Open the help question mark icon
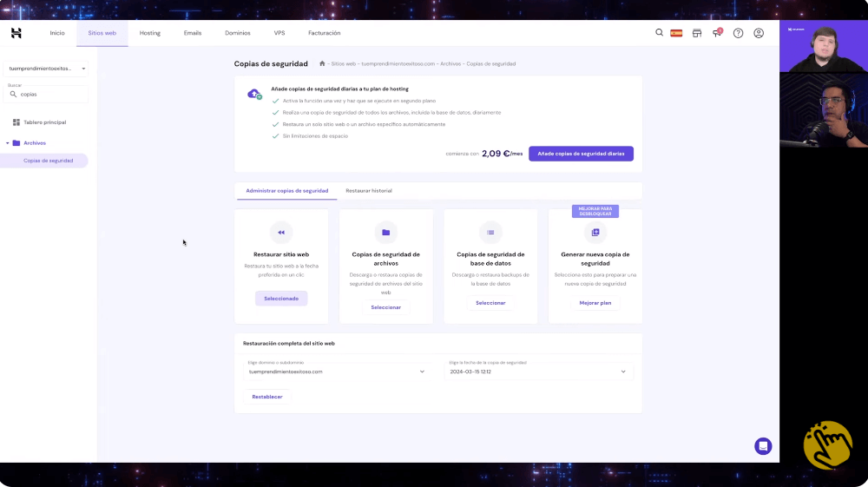868x487 pixels. pyautogui.click(x=738, y=33)
